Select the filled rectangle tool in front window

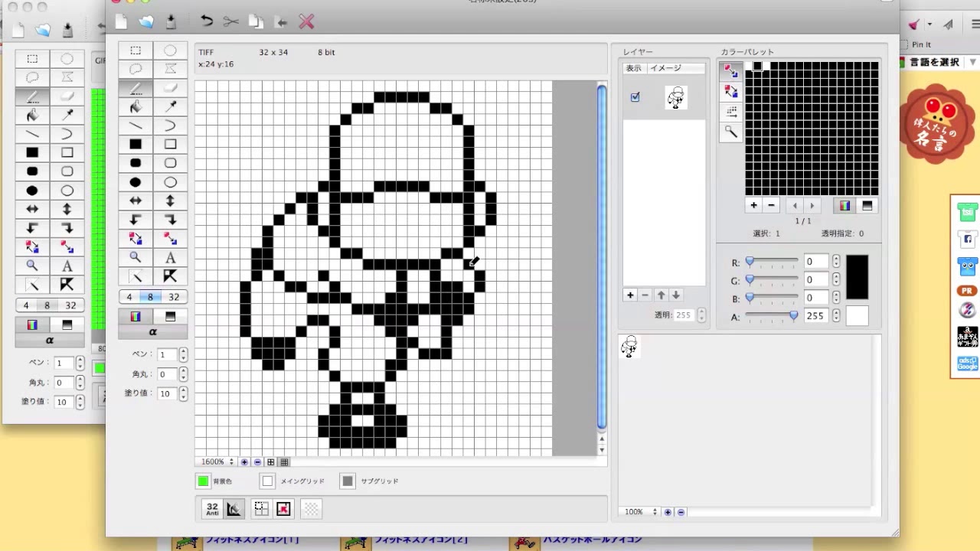click(x=136, y=144)
